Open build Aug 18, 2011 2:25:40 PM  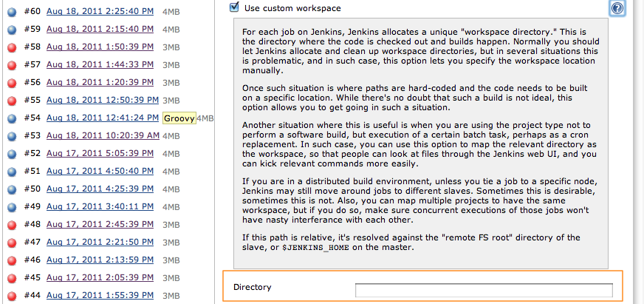coord(100,12)
